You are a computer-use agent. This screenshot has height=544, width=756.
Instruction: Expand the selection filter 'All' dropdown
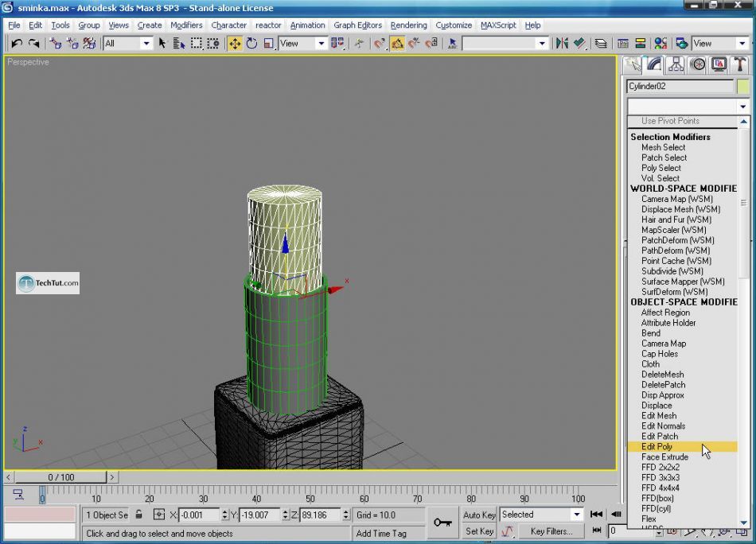click(146, 44)
